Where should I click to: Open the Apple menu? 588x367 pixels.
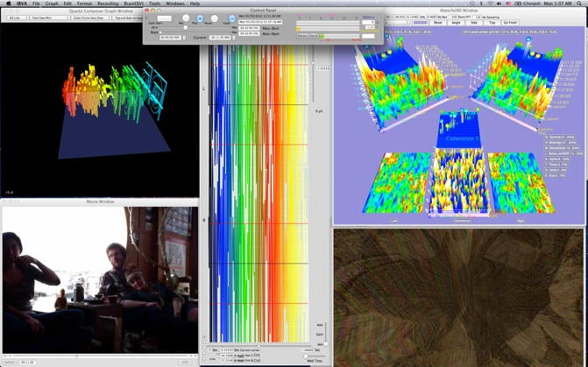click(8, 4)
